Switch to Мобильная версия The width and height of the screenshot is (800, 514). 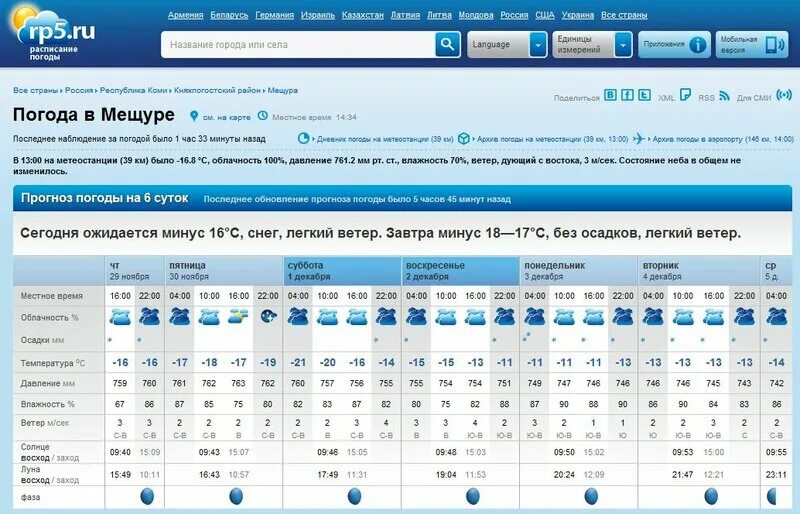click(752, 44)
